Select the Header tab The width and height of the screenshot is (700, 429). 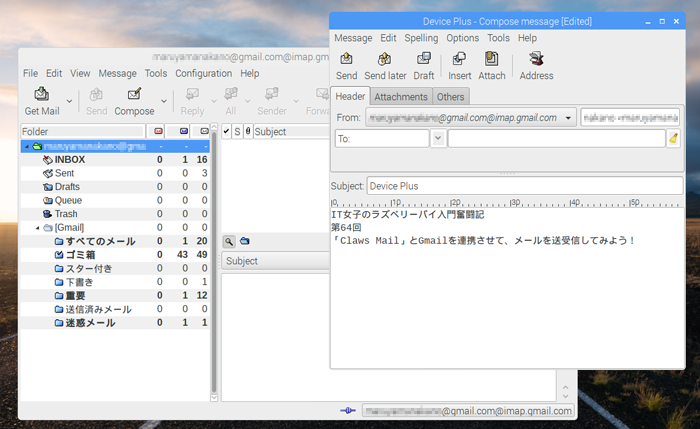tap(350, 96)
